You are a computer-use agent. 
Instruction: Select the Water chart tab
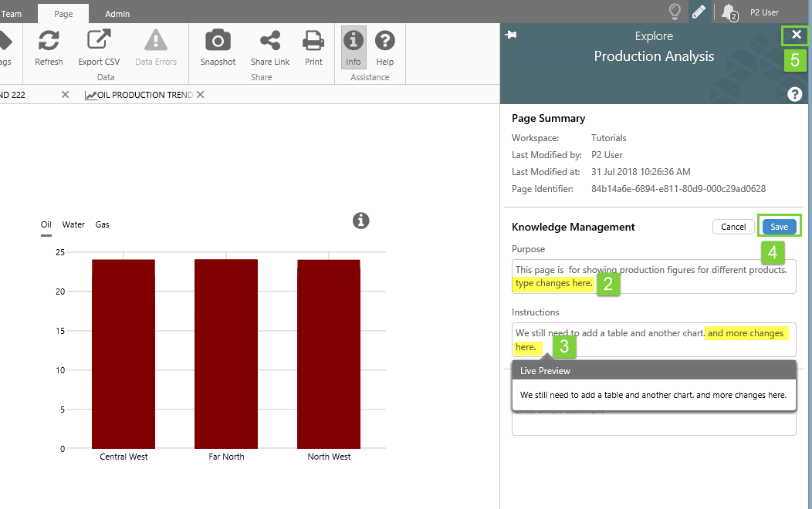[73, 224]
